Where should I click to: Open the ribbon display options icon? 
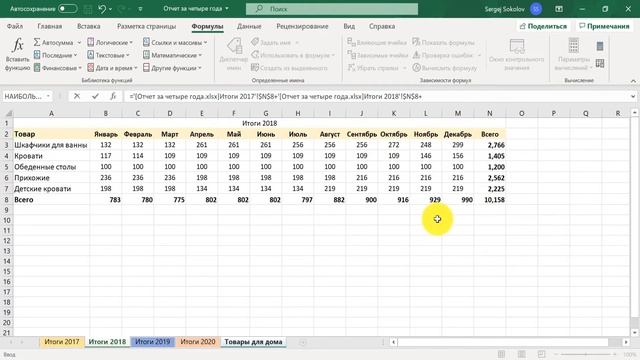tap(559, 9)
